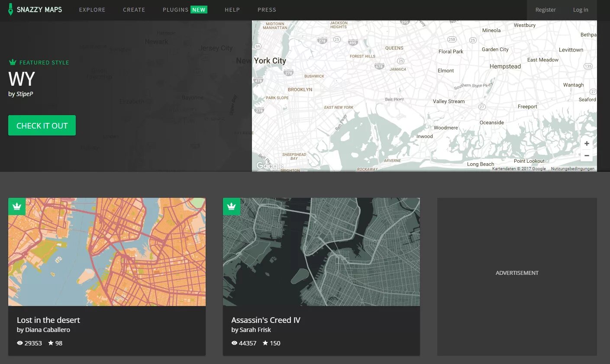Open Assassin's Creed IV map thumbnail

click(321, 252)
